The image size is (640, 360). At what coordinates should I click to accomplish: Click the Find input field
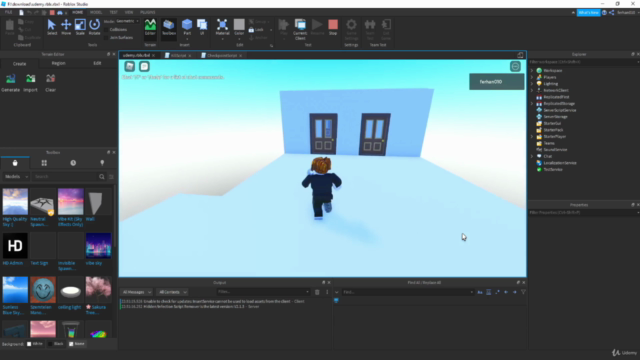(x=408, y=292)
